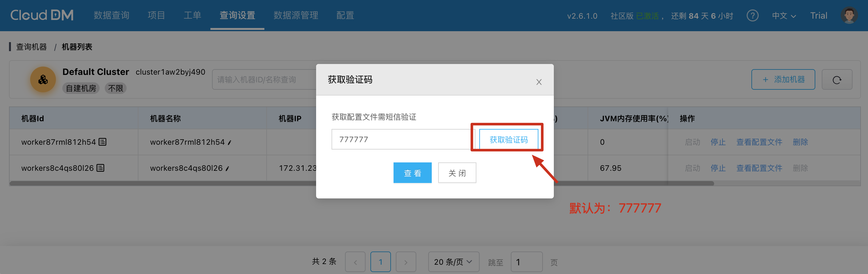Click the 获取验证码 button
The image size is (868, 274).
click(509, 139)
